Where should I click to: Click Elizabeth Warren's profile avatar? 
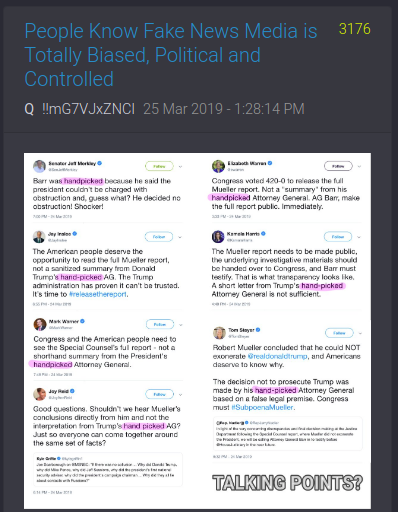tap(218, 166)
